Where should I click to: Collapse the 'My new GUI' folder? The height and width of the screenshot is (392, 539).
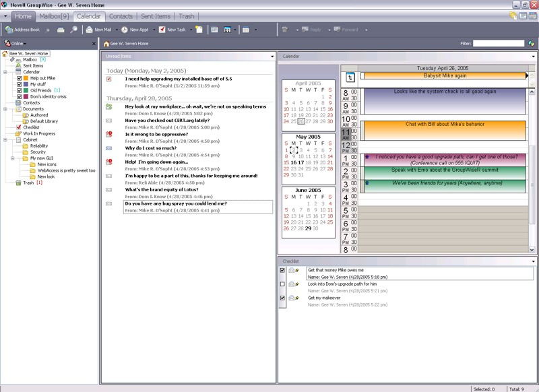(x=12, y=158)
